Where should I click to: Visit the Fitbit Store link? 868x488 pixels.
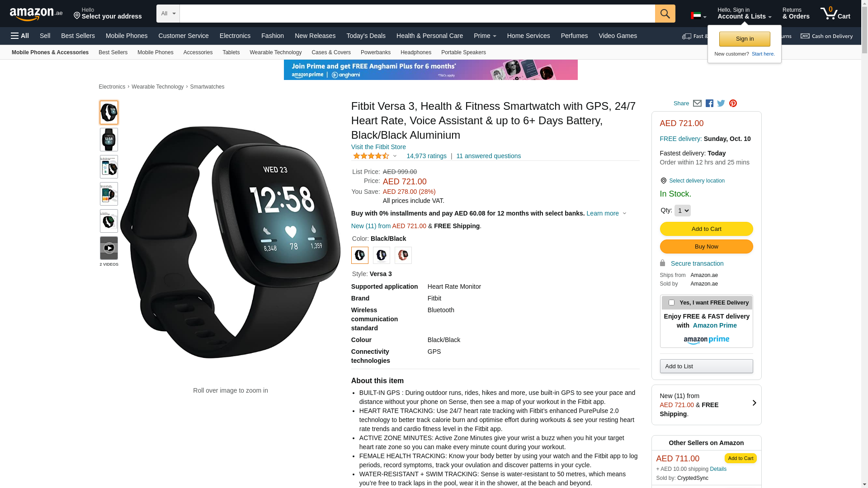(x=378, y=147)
